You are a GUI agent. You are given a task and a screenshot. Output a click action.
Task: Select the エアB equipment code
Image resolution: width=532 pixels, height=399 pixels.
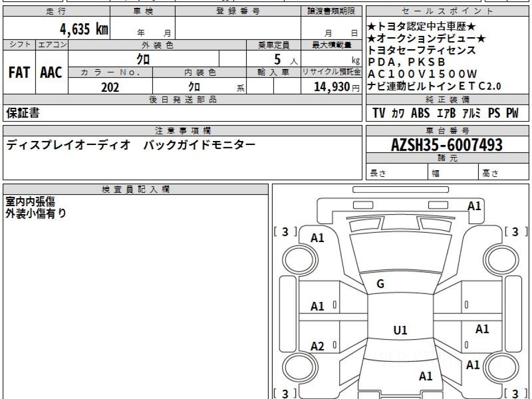(x=446, y=113)
